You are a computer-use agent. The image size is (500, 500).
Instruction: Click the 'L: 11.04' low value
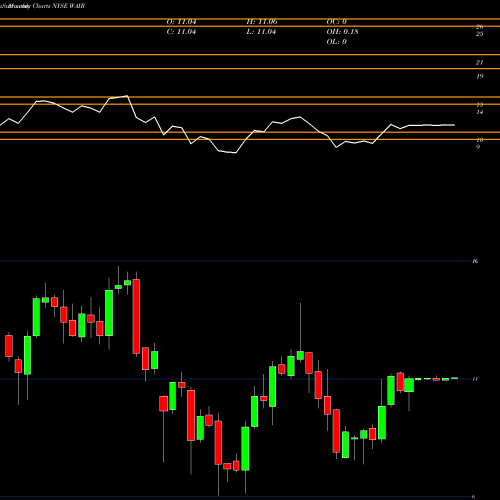(x=261, y=32)
